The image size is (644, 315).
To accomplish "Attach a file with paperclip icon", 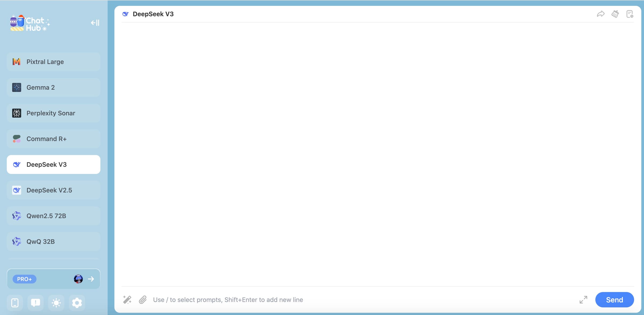I will [143, 299].
